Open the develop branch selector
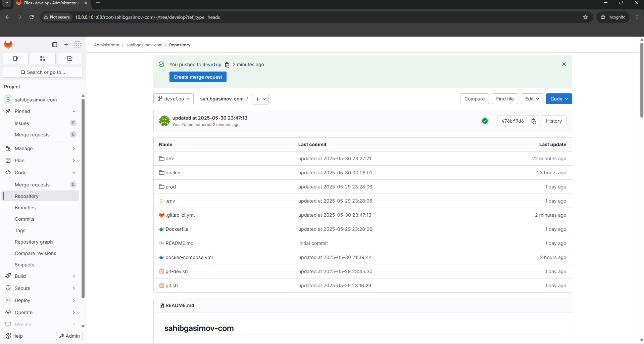This screenshot has width=644, height=344. click(173, 99)
